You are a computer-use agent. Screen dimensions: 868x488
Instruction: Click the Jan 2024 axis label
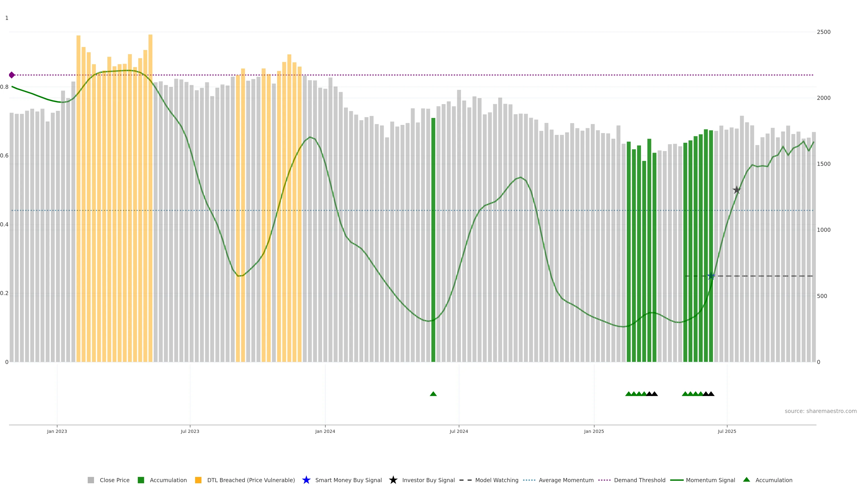click(x=325, y=432)
